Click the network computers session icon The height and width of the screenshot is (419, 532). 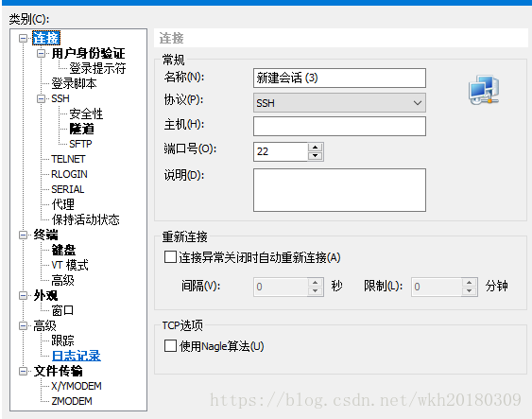pyautogui.click(x=484, y=90)
